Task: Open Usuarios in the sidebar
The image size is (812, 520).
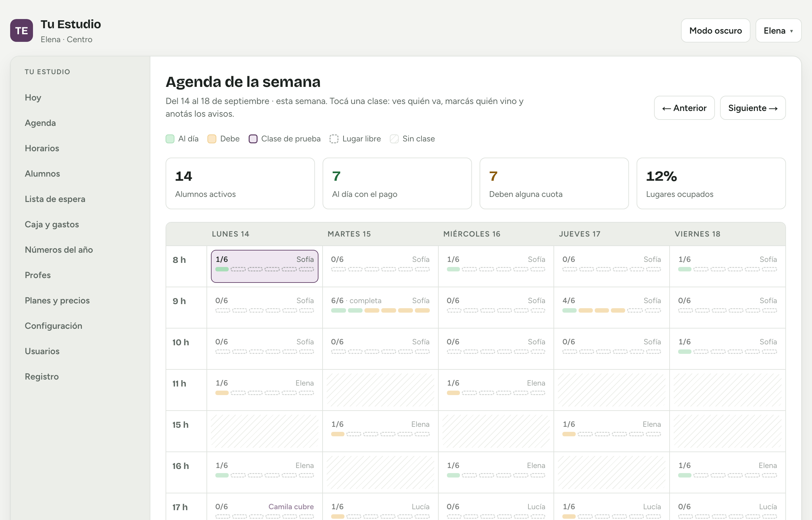Action: (x=42, y=351)
